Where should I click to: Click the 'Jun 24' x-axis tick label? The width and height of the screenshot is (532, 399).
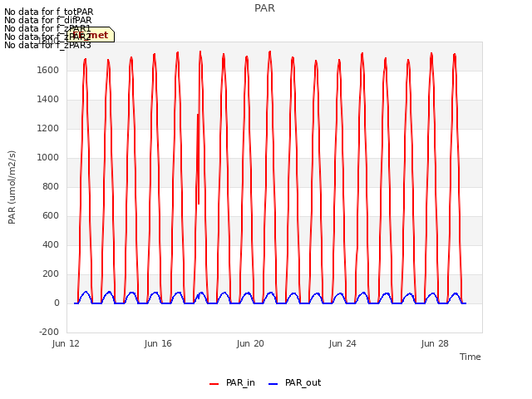(x=342, y=343)
